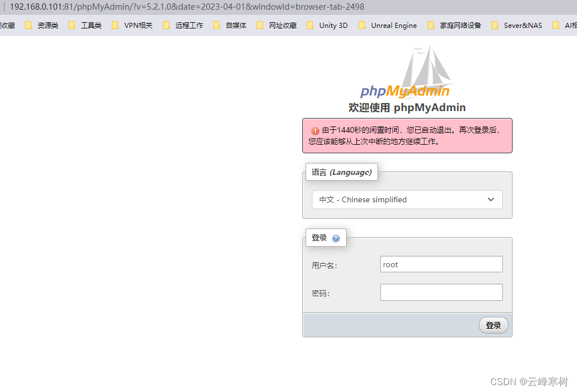Click the 密码: label
The image size is (577, 392).
click(320, 293)
